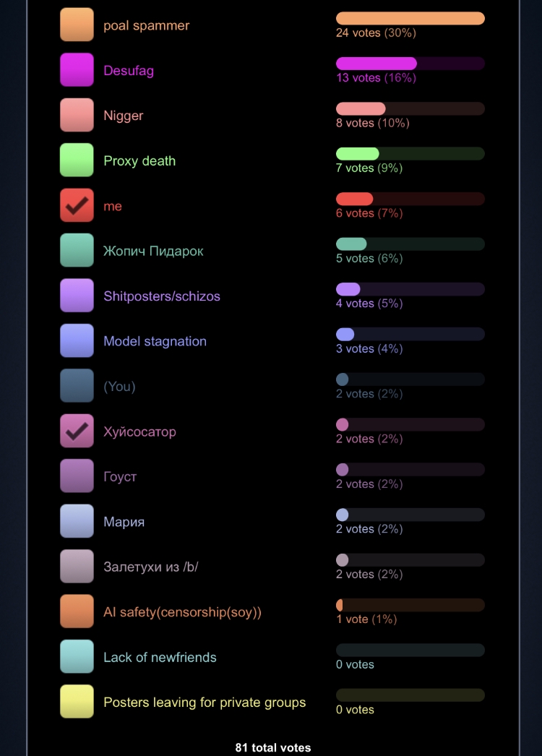Tick the "Залетухи из /b/" checkbox
This screenshot has width=542, height=756.
77,566
